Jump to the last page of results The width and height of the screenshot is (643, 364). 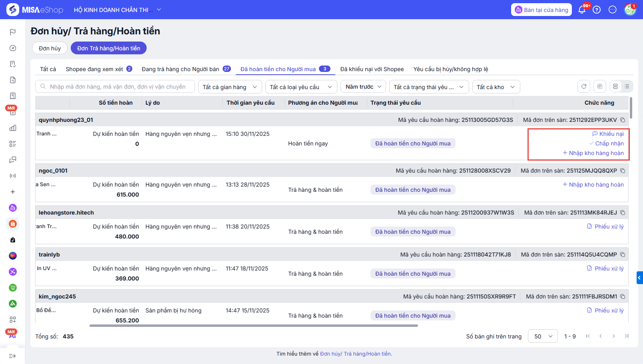(x=627, y=336)
